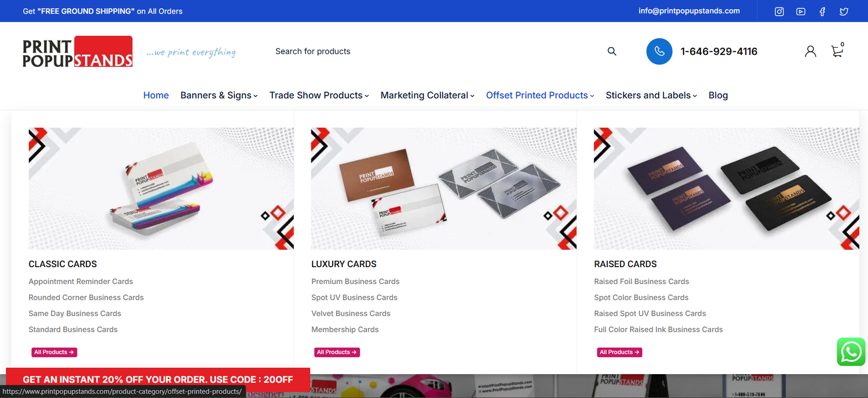The image size is (868, 398).
Task: Email info@printpopupstands.com
Action: 689,11
